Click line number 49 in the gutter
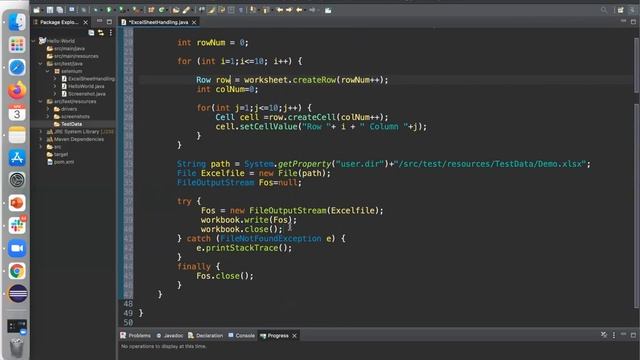This screenshot has width=640, height=360. click(x=128, y=313)
